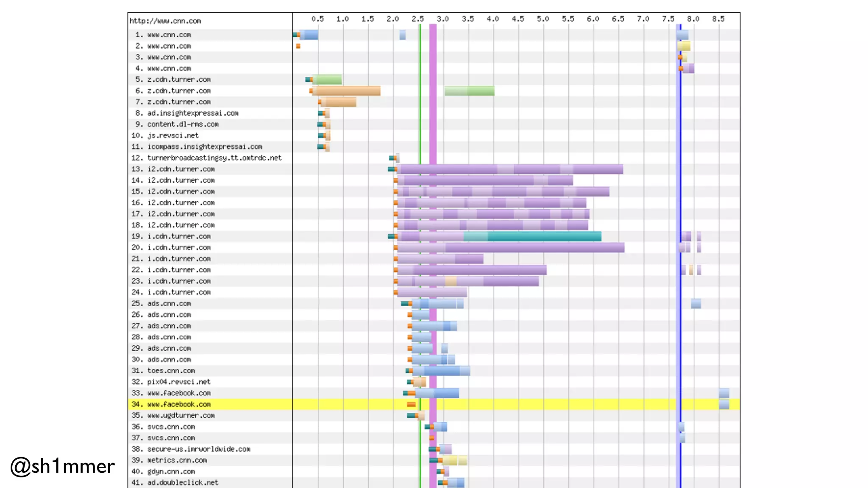Click row 8 ad.insightexpressai.com label
The height and width of the screenshot is (488, 868).
[192, 113]
